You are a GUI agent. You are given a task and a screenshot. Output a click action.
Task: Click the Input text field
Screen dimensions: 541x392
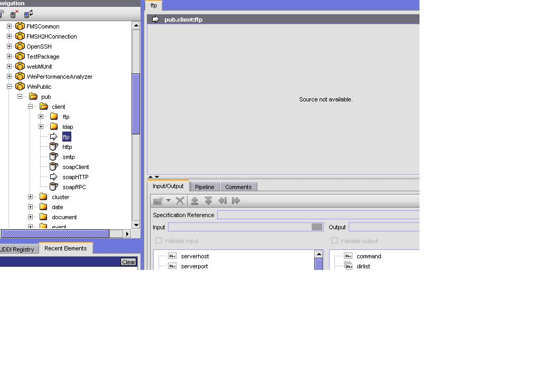(240, 227)
